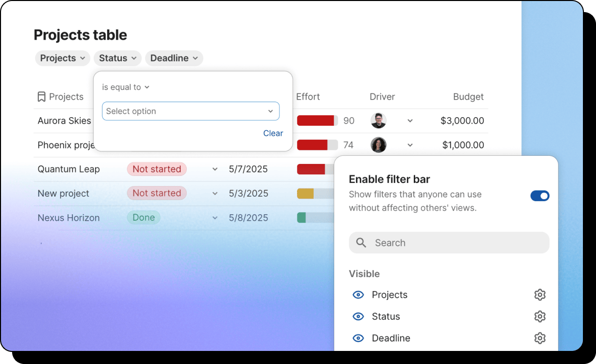Click Aurora Skies driver avatar
Viewport: 596px width, 364px height.
(378, 121)
